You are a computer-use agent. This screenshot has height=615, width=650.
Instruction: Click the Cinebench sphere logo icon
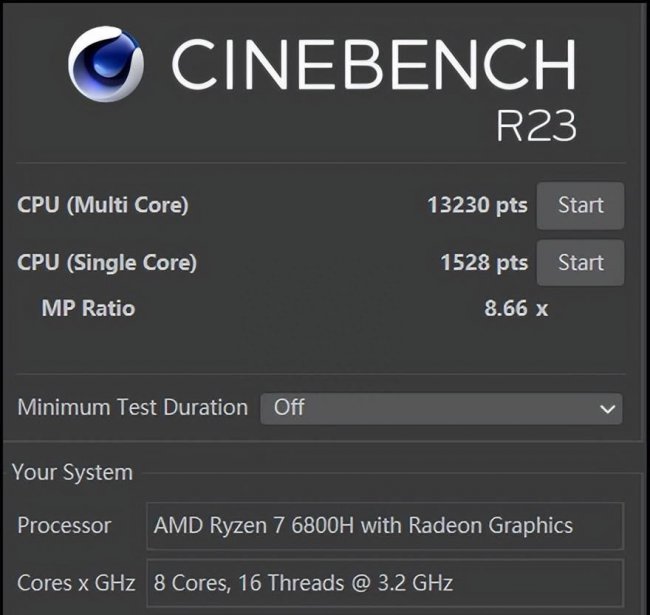pos(106,64)
